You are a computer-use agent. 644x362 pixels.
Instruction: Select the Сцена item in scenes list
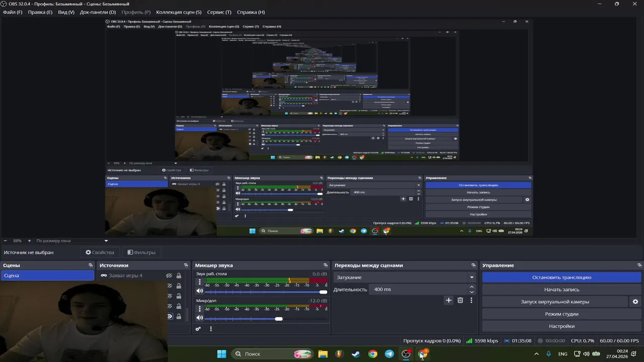[x=47, y=276]
